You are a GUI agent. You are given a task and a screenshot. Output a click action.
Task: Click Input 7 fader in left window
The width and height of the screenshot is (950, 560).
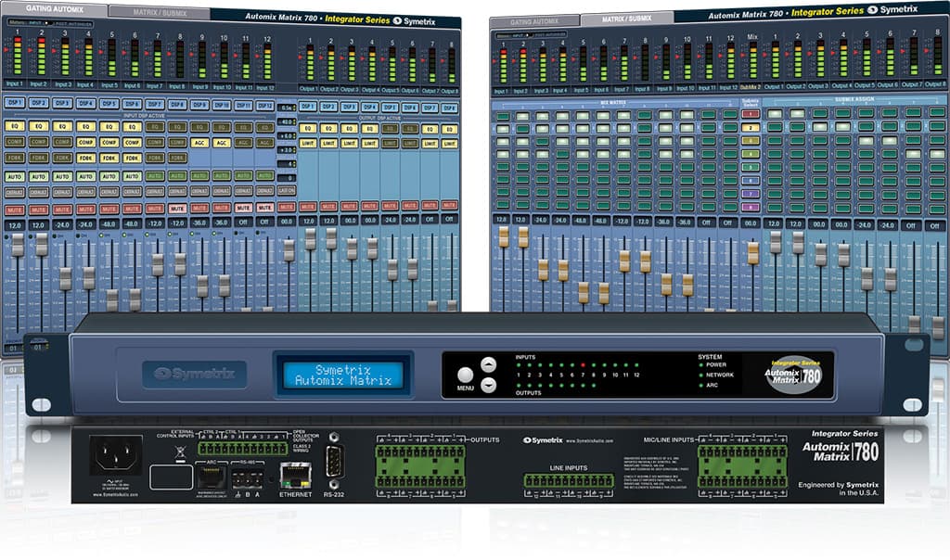(158, 265)
